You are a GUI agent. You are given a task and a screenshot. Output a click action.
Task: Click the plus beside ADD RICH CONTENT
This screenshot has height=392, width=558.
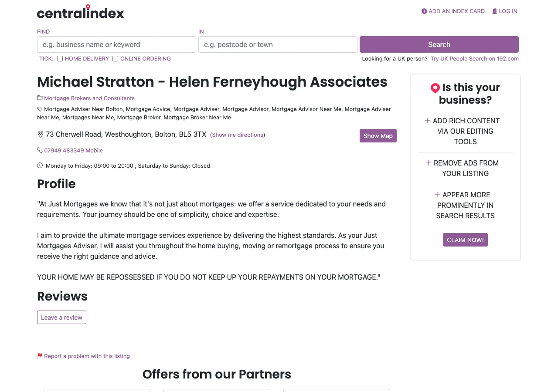[428, 120]
